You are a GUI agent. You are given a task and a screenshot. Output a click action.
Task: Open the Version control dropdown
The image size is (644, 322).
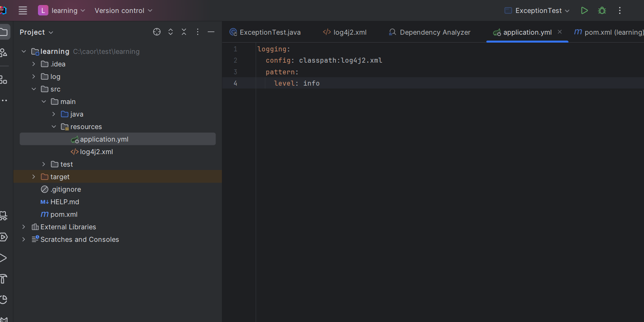(x=123, y=10)
